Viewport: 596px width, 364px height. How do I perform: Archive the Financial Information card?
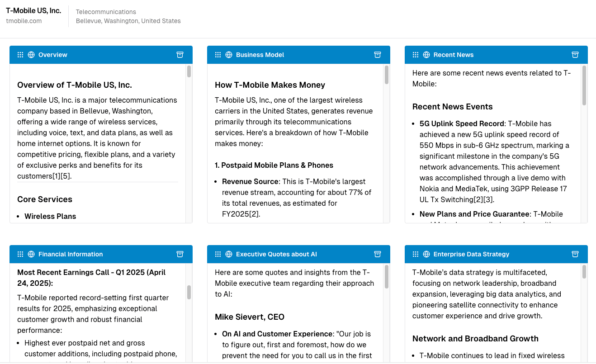(180, 254)
